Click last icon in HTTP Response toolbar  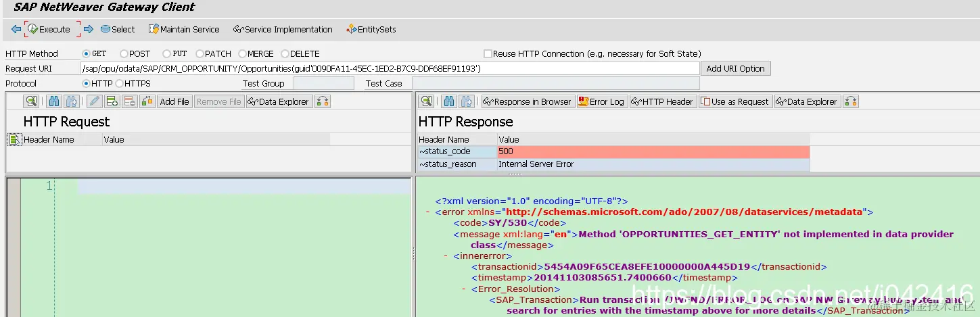pos(851,101)
